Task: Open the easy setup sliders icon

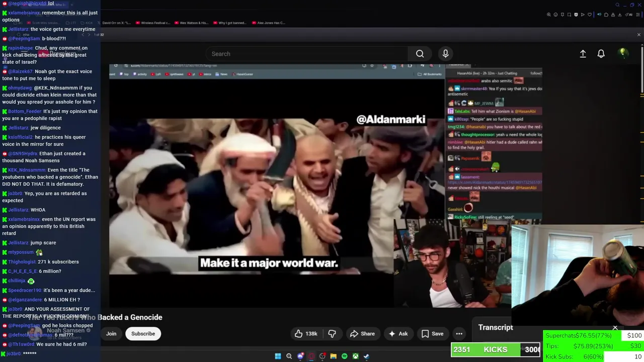Action: (x=638, y=15)
